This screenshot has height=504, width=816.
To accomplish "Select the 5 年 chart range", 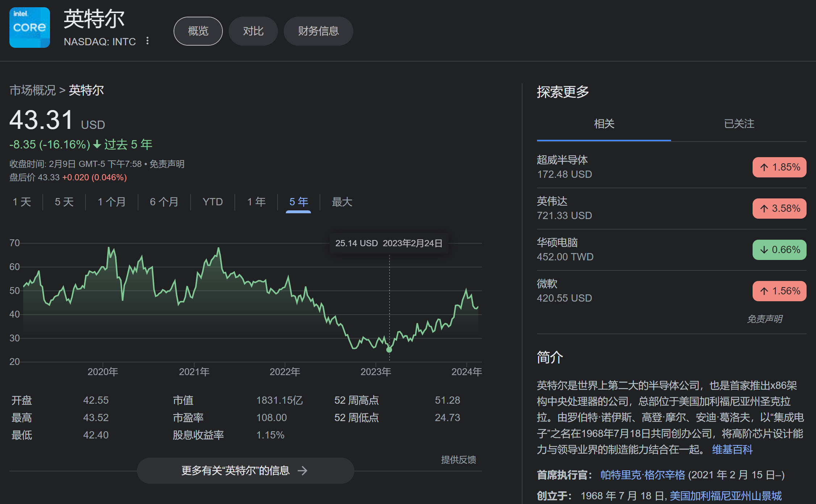I will coord(299,202).
